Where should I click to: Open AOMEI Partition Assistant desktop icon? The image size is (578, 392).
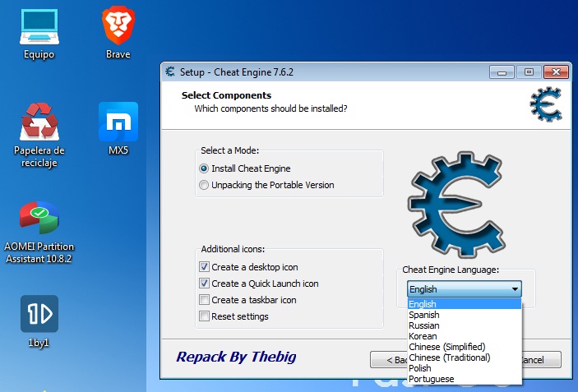click(x=39, y=232)
